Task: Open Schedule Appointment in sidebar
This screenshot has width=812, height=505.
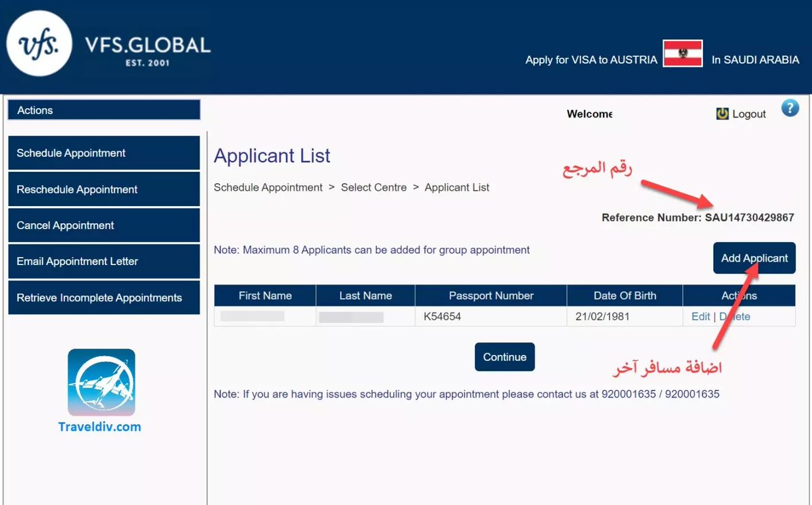Action: (104, 153)
